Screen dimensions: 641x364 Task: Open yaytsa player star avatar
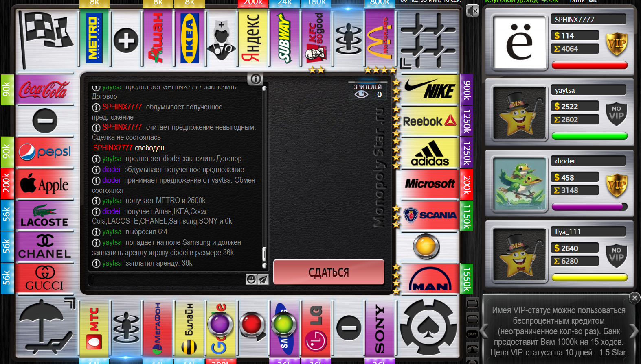520,113
